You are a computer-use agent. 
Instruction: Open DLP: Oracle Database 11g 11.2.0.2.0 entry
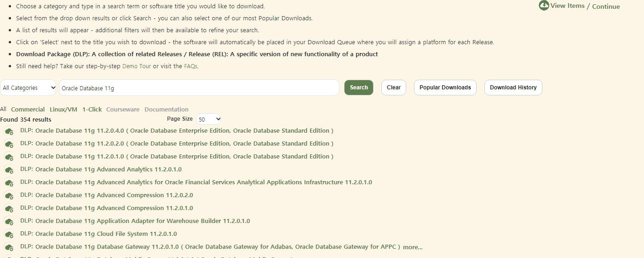(x=177, y=143)
